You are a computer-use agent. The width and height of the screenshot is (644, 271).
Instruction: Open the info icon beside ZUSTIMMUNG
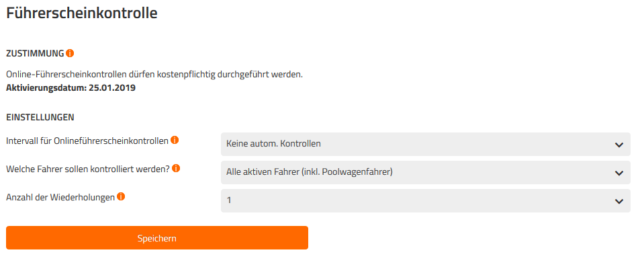(x=70, y=53)
